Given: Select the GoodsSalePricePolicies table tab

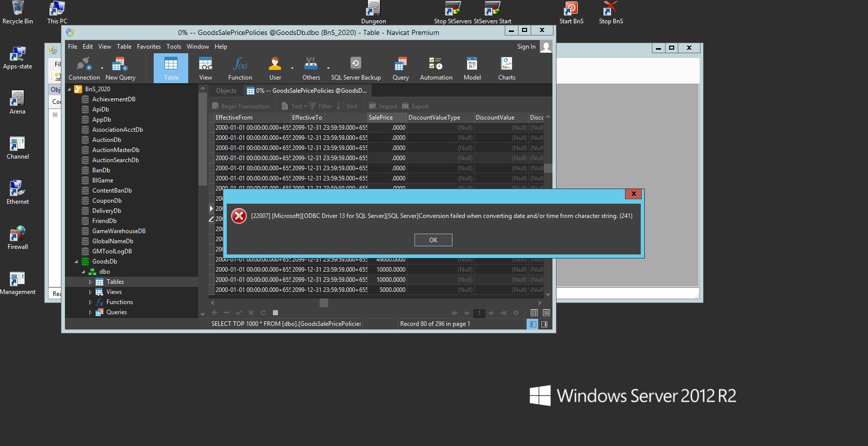Looking at the screenshot, I should (x=307, y=91).
